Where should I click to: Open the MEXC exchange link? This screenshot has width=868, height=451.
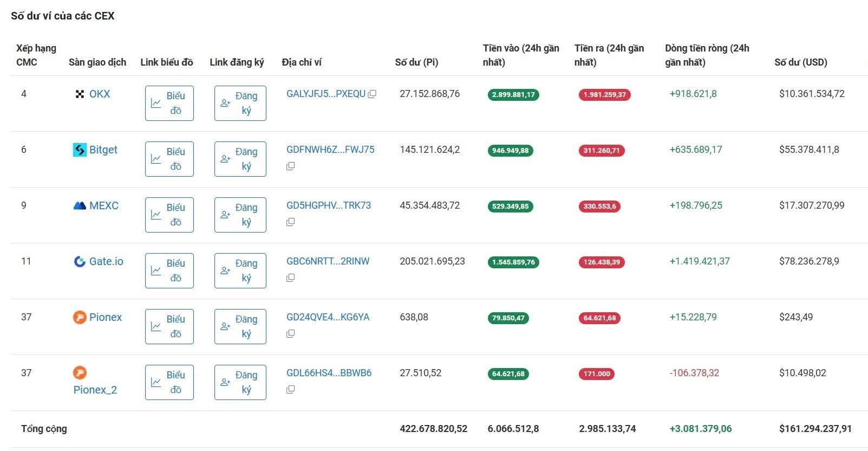tap(104, 205)
